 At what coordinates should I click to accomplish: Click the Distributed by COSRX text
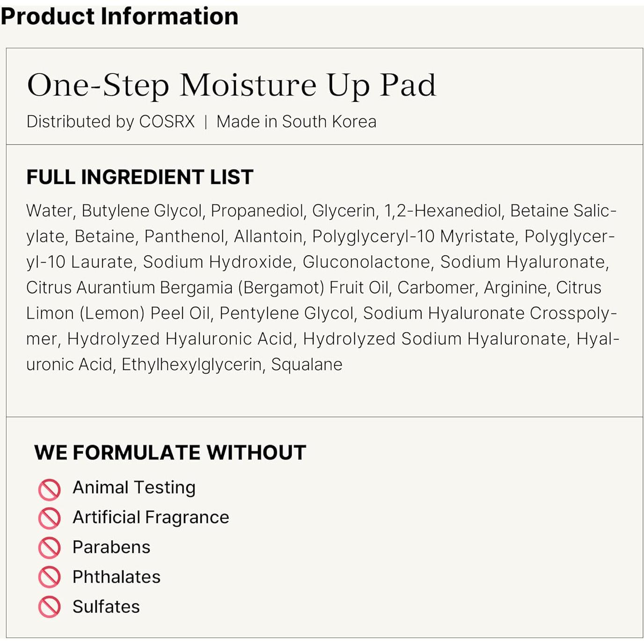(x=110, y=122)
